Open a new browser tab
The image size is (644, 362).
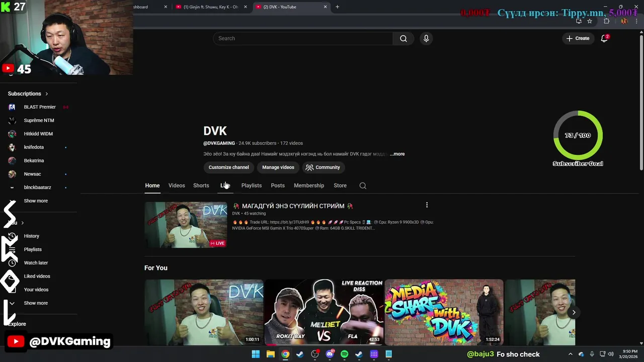click(337, 7)
